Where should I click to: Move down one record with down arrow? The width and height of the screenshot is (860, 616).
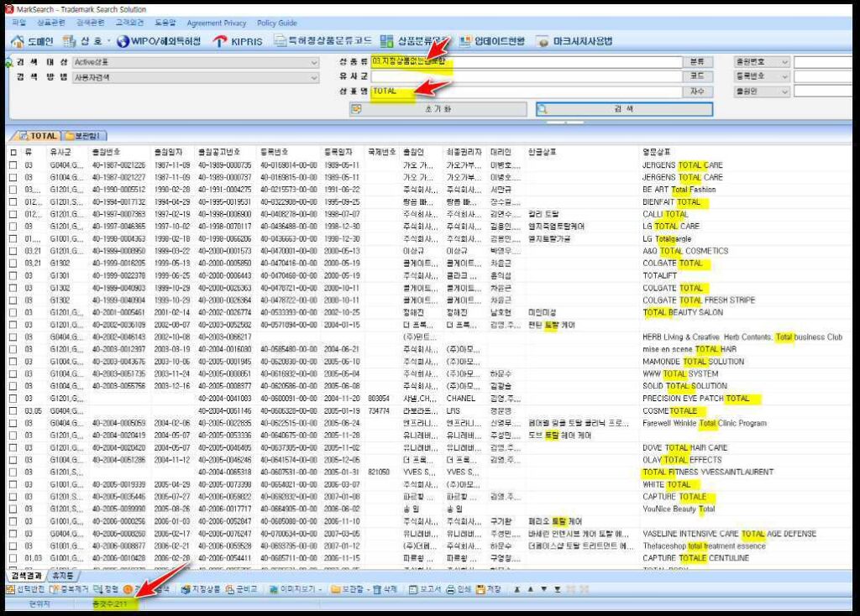point(543,589)
